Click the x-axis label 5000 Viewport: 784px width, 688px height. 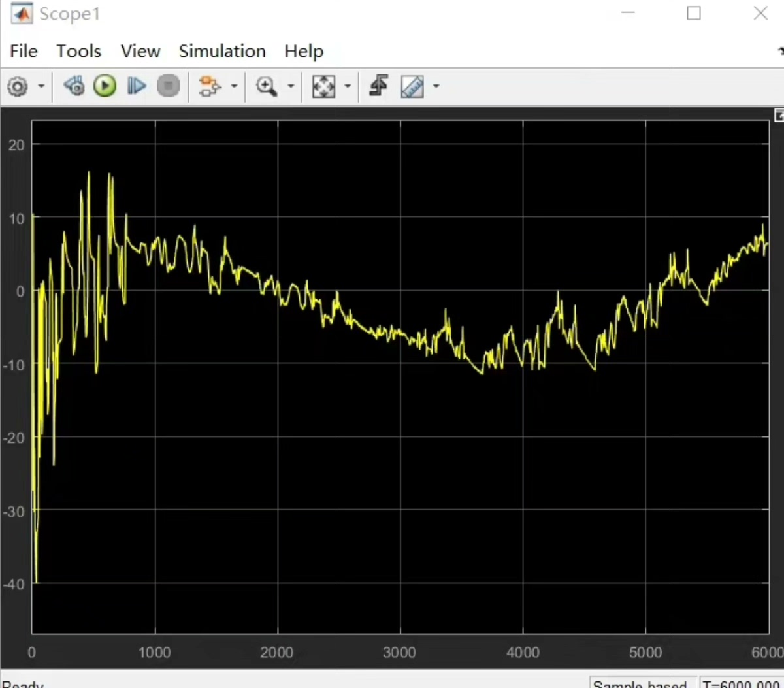645,652
